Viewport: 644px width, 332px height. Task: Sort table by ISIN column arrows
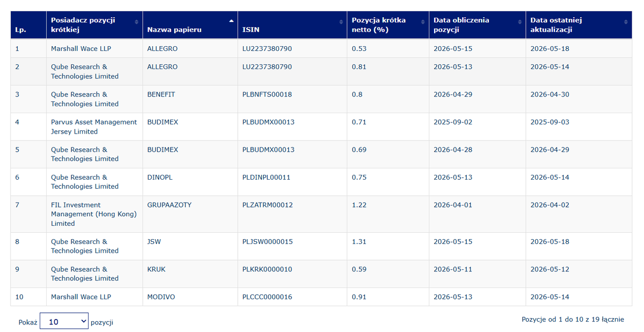(x=341, y=22)
